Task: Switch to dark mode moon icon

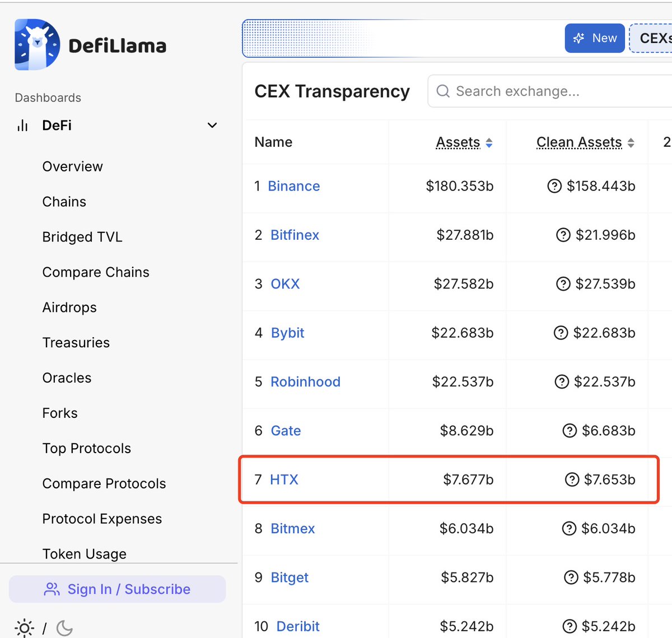Action: [64, 628]
